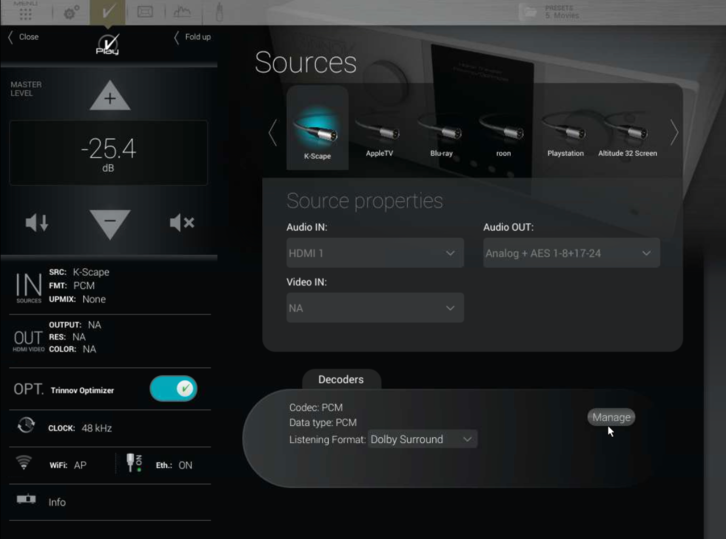726x539 pixels.
Task: Click the Fold up link
Action: point(192,37)
